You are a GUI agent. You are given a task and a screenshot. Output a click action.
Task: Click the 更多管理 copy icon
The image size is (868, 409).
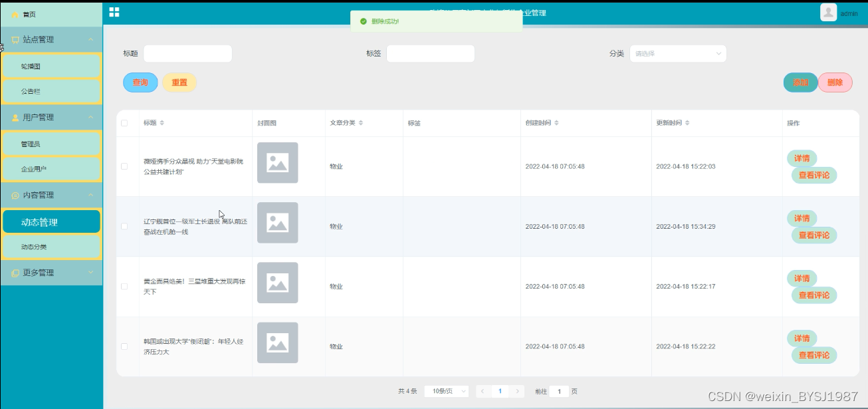[x=15, y=273]
